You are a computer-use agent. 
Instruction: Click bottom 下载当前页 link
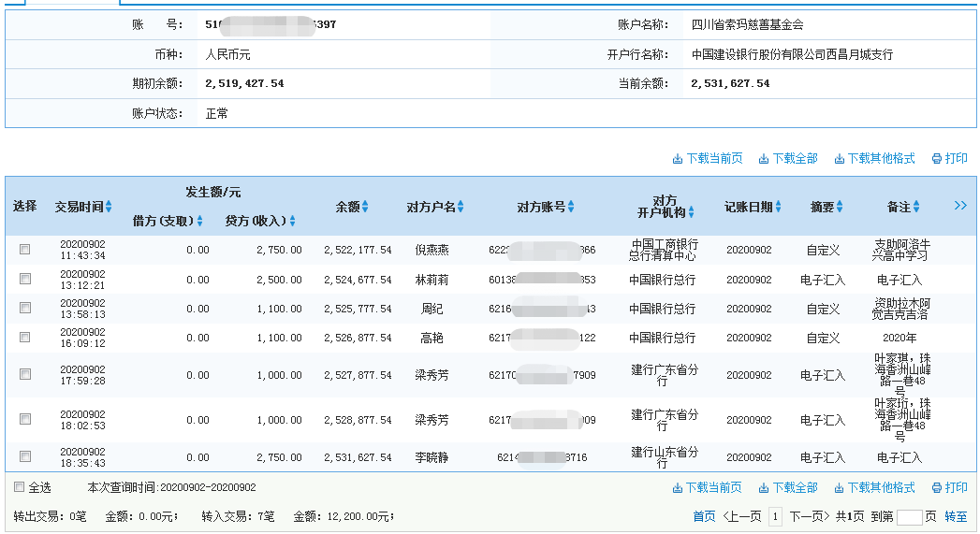pyautogui.click(x=707, y=488)
